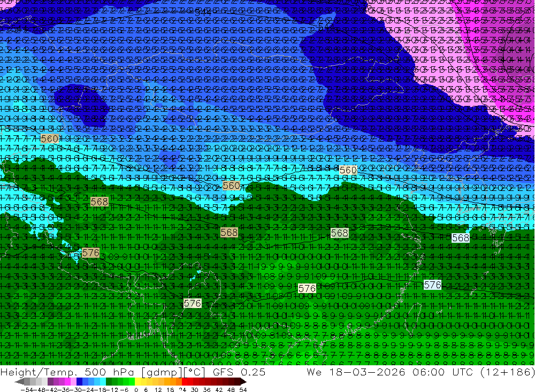Click the "[gdmp][°C]" units label
The image size is (535, 392).
174,372
